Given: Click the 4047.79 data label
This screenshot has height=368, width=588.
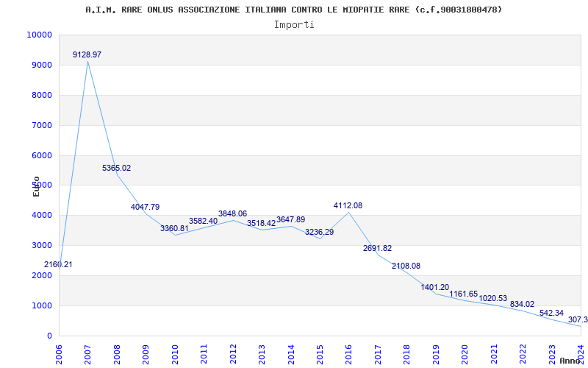Looking at the screenshot, I should [145, 207].
